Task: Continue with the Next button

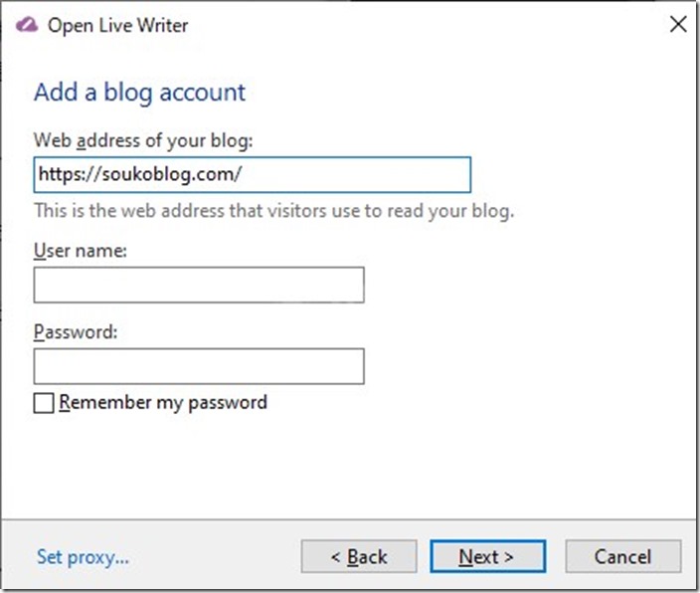Action: click(x=487, y=556)
